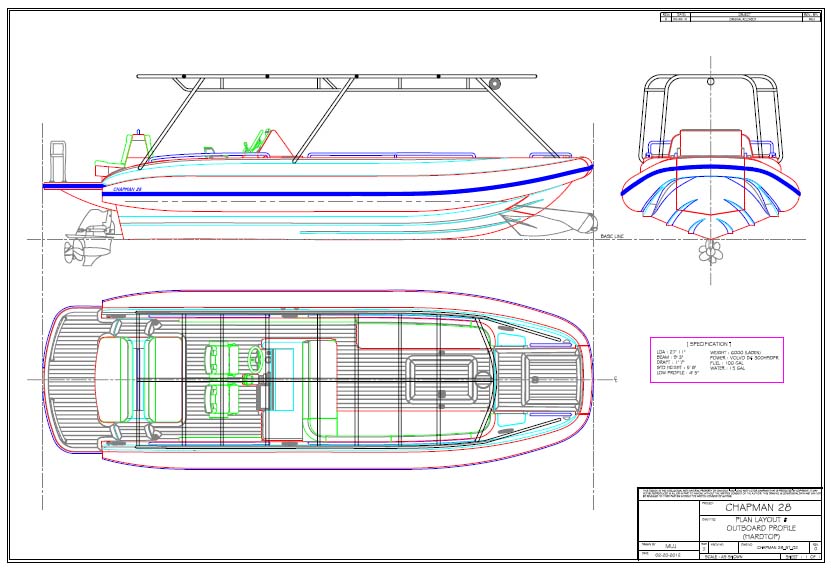Select the CHAPMAN 28 name on hull side
Screen dimensions: 831x572
click(x=127, y=189)
